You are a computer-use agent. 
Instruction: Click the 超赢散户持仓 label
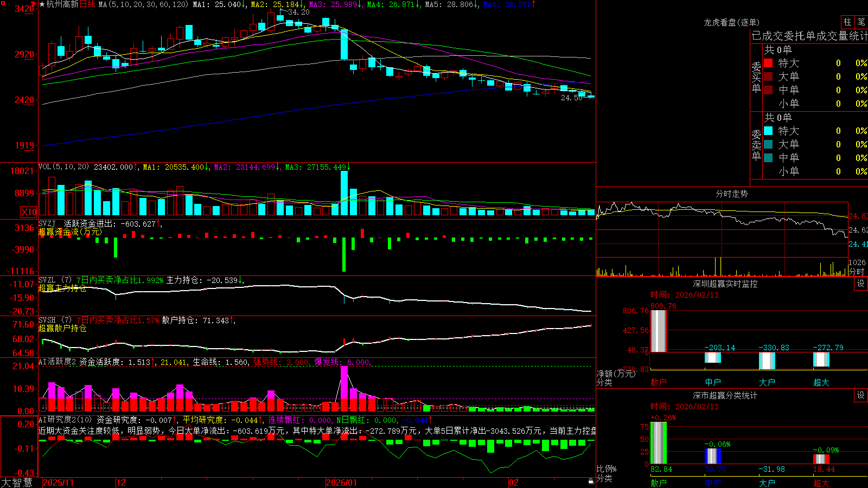(62, 328)
